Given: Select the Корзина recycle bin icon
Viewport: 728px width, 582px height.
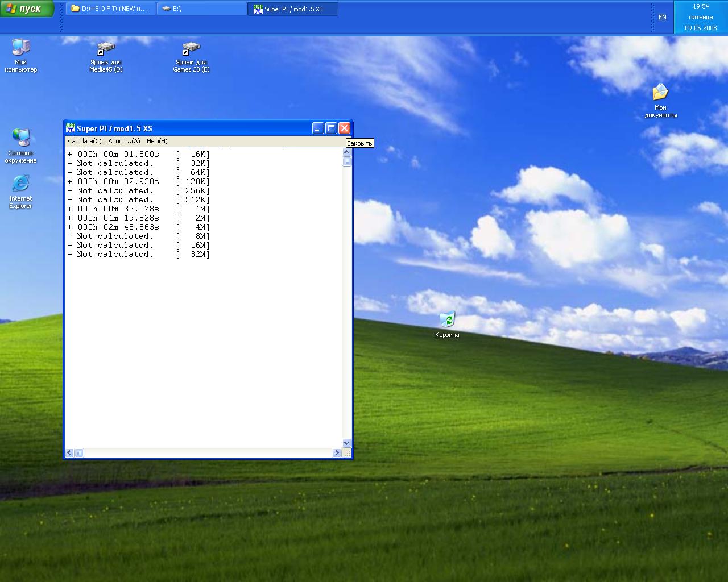Looking at the screenshot, I should [447, 325].
